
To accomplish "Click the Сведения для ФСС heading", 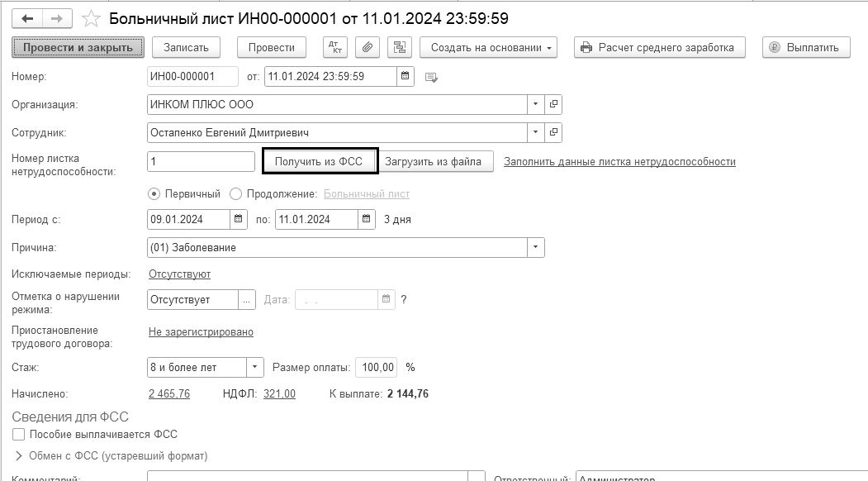I will click(x=70, y=417).
